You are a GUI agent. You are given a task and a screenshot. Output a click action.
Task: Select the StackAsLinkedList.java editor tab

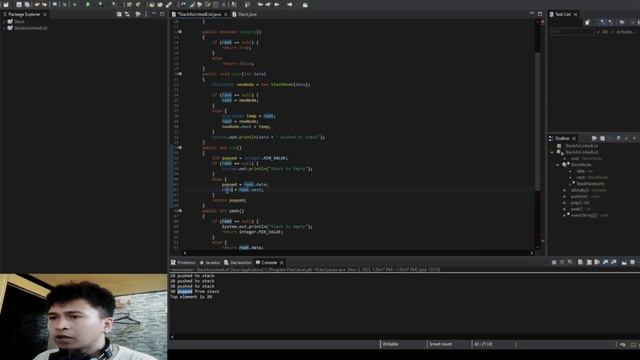click(199, 14)
